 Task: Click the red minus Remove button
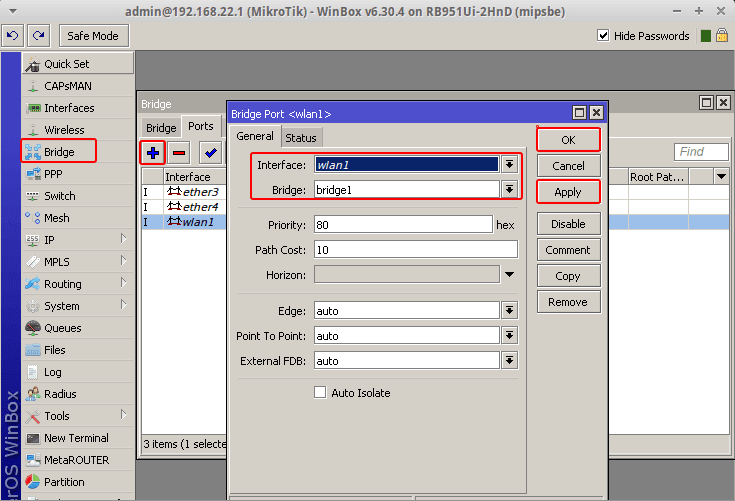click(x=179, y=153)
